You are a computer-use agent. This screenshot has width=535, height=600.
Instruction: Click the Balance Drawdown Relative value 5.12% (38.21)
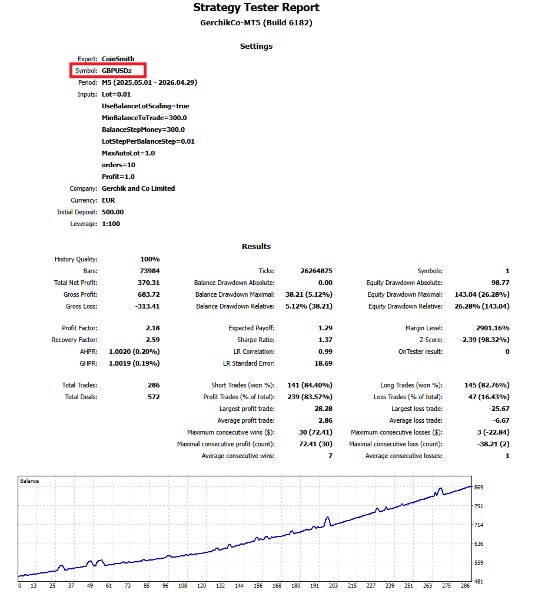pyautogui.click(x=309, y=307)
